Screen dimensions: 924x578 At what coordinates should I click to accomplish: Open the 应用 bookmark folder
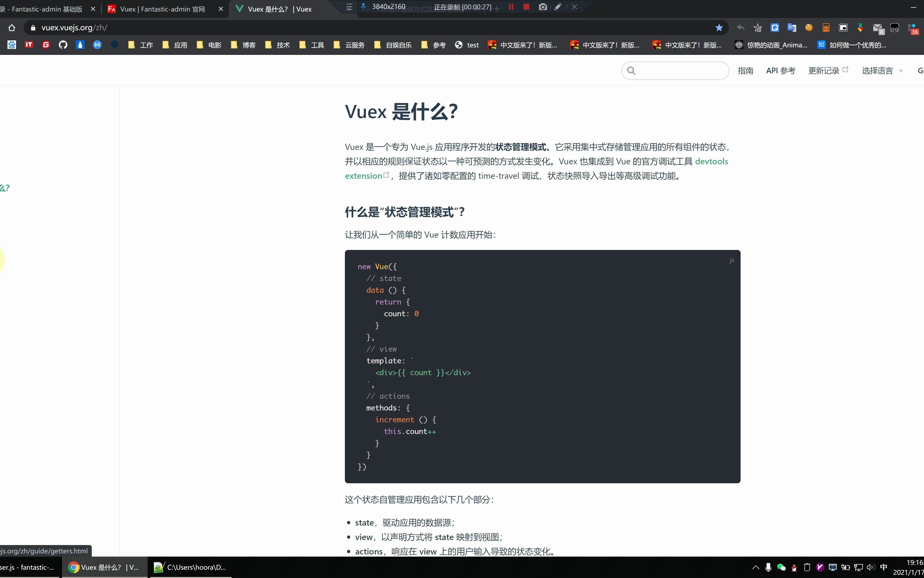click(175, 45)
